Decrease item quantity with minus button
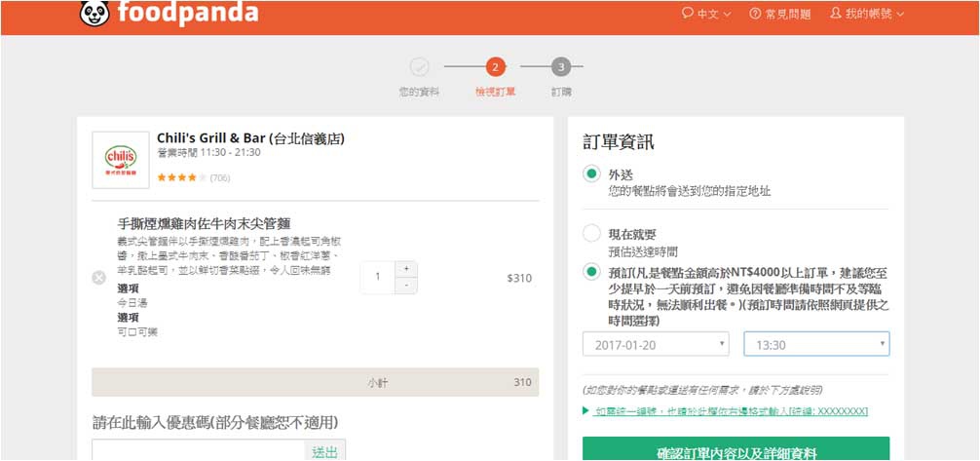Image resolution: width=980 pixels, height=461 pixels. pyautogui.click(x=406, y=286)
